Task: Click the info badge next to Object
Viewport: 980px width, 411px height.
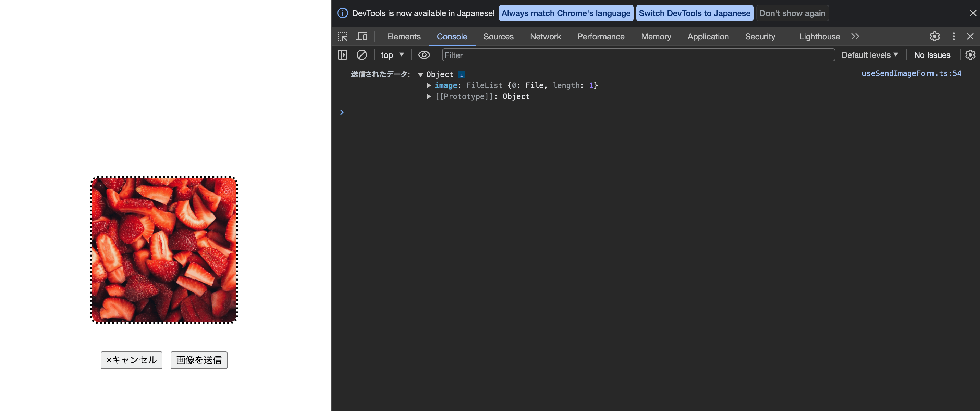Action: (x=462, y=75)
